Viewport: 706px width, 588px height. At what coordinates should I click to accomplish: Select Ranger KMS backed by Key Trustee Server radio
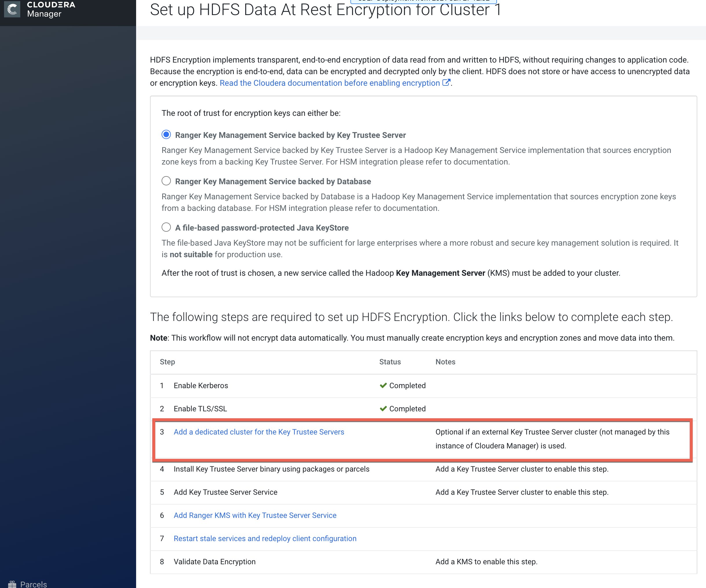(166, 134)
